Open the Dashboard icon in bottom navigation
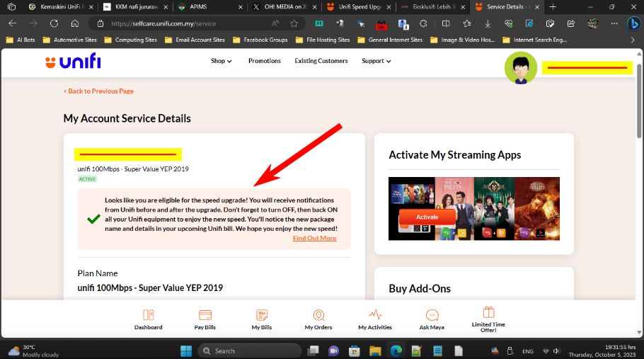 [149, 319]
